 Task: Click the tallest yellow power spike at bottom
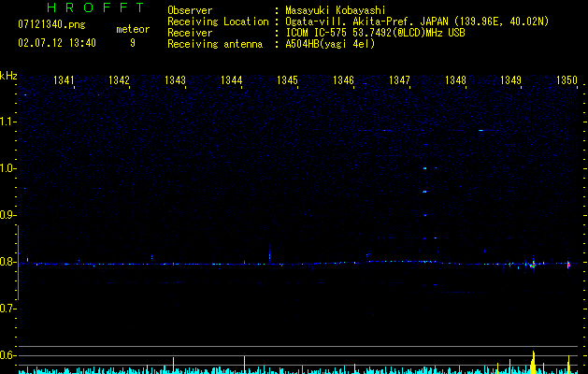pos(533,362)
